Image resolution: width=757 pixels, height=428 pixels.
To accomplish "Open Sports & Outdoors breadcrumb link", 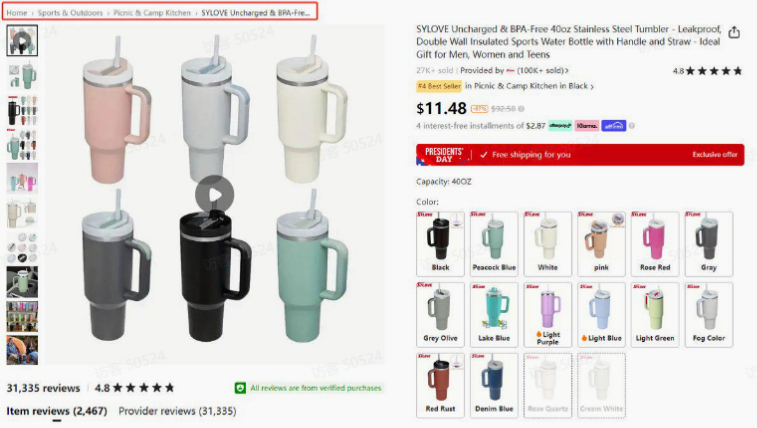I will [70, 13].
